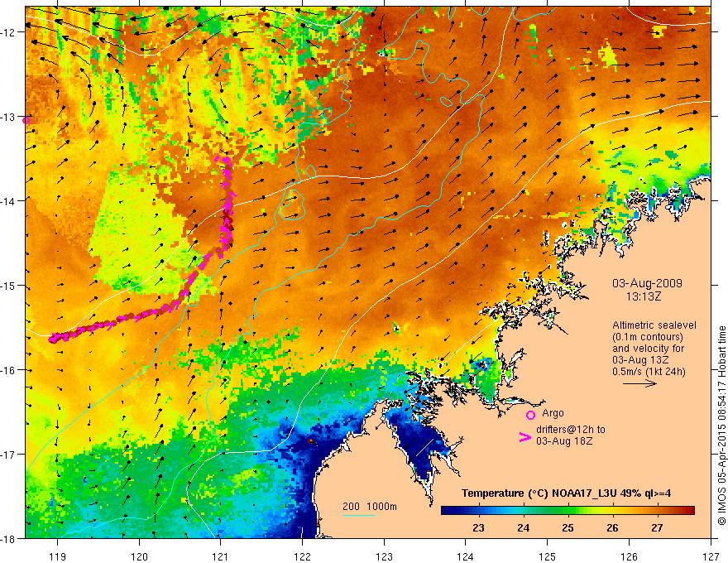Screen dimensions: 728x563
Task: Click the date label 03-Aug-2009
Action: [x=647, y=283]
